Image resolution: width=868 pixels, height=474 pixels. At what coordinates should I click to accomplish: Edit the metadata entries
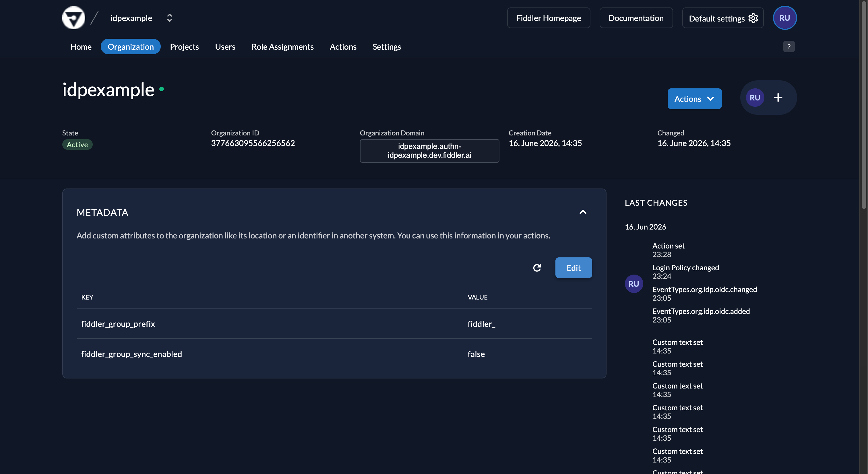[573, 268]
